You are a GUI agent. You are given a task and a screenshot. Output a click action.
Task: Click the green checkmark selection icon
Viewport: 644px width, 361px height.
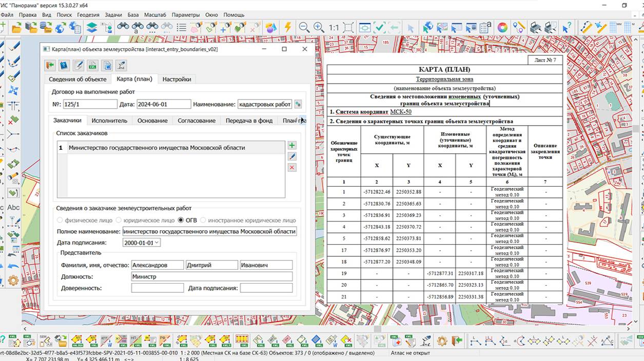[x=380, y=27]
